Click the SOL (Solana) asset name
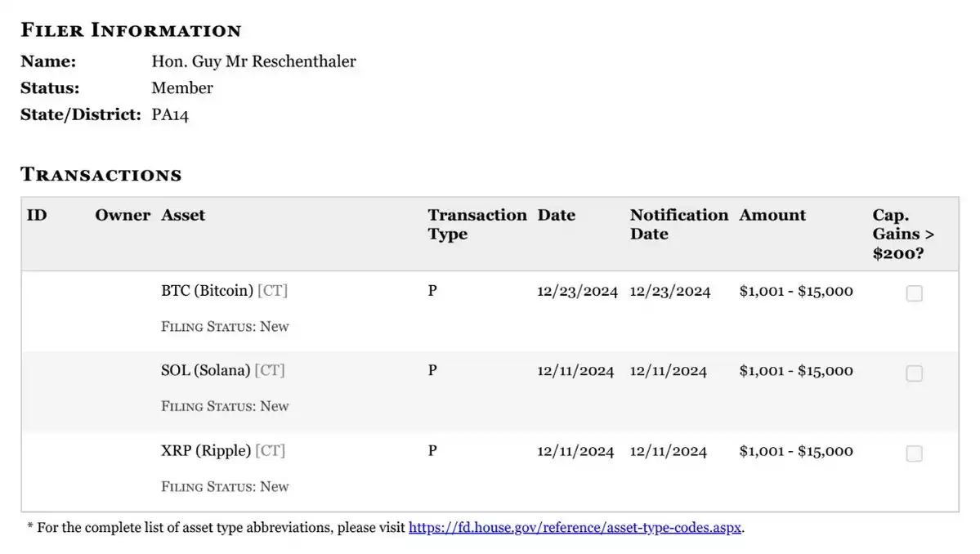This screenshot has width=980, height=554. tap(205, 370)
